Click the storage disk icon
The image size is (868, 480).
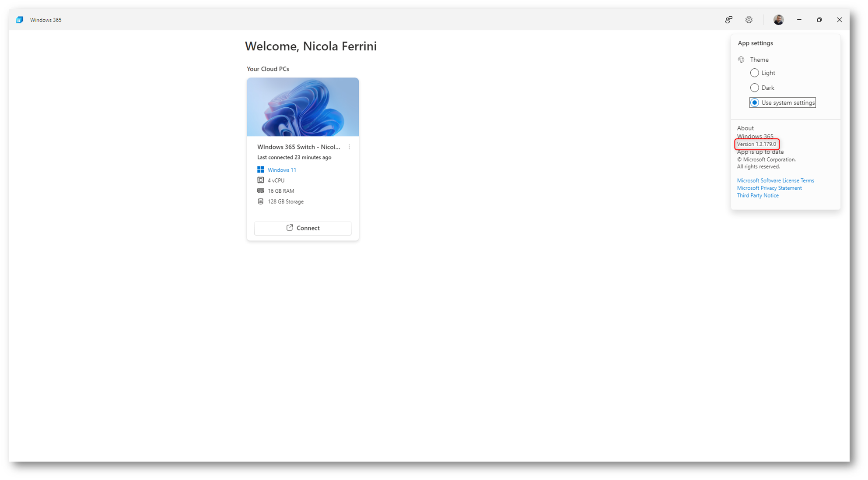pyautogui.click(x=260, y=201)
